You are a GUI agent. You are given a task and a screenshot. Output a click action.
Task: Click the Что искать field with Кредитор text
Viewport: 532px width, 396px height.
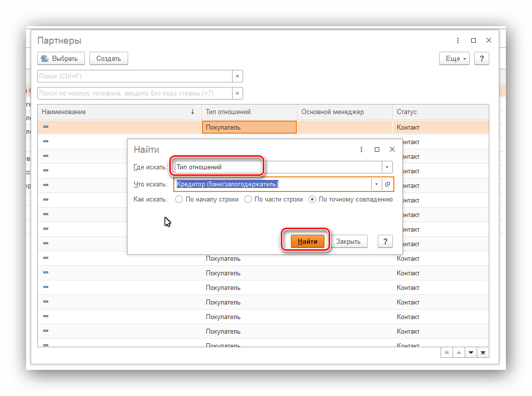click(273, 184)
